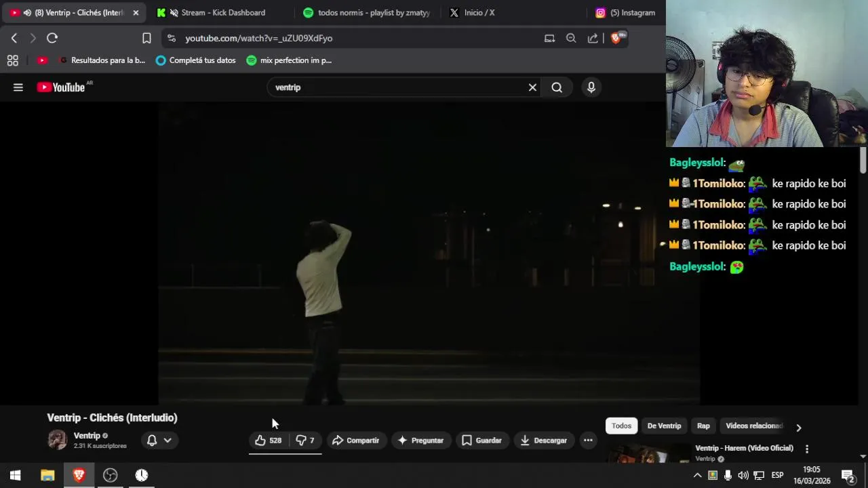The image size is (868, 488).
Task: Share the page with the address bar share icon
Action: (593, 38)
